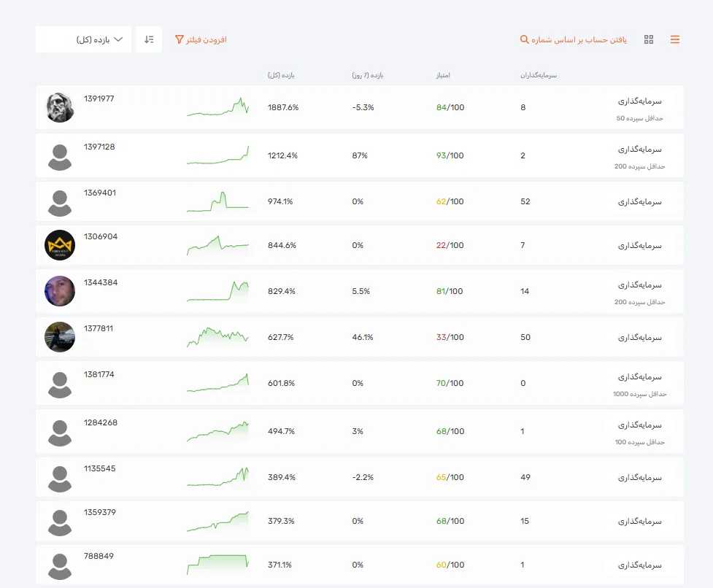Open performance chart of account 1344384
This screenshot has height=588, width=713.
[x=217, y=291]
